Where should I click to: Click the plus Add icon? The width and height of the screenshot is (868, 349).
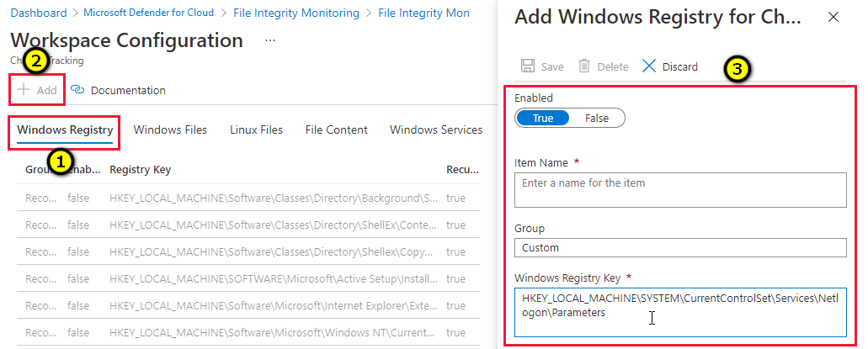coord(24,89)
